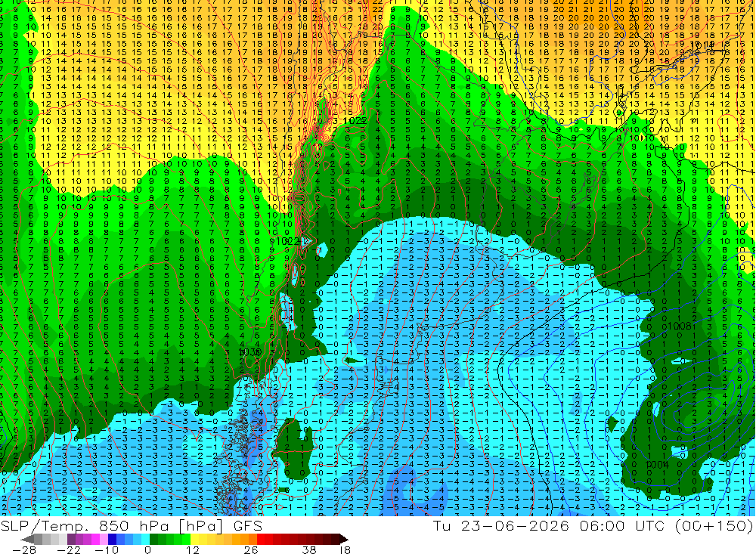Click the 'SLP/Temp. 850 hPa [hPa] GFS' title
756x554 pixels.
tap(132, 525)
